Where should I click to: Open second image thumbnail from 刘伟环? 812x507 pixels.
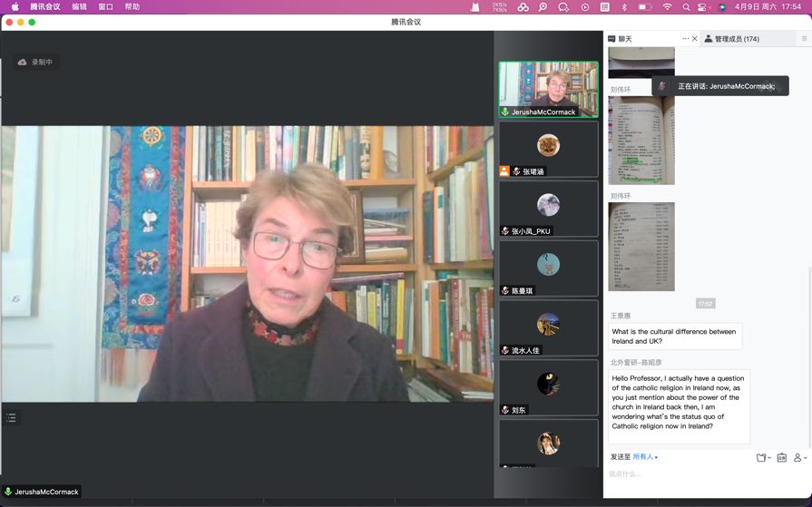[641, 247]
